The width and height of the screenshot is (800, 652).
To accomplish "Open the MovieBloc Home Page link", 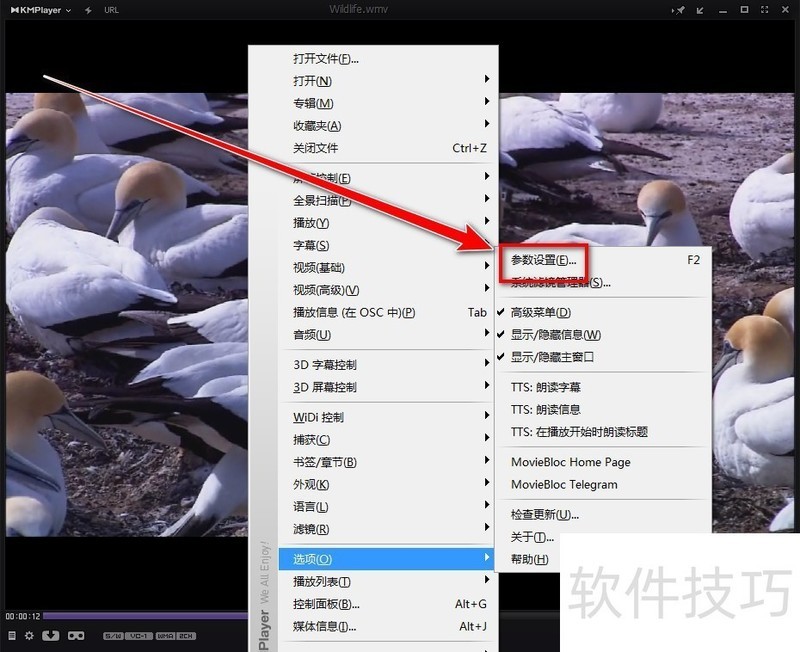I will [x=568, y=462].
